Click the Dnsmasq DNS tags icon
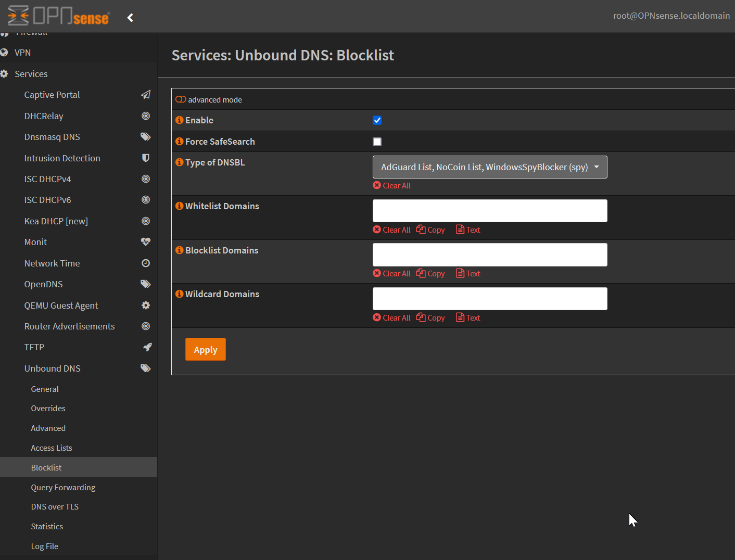The width and height of the screenshot is (735, 560). (x=146, y=137)
